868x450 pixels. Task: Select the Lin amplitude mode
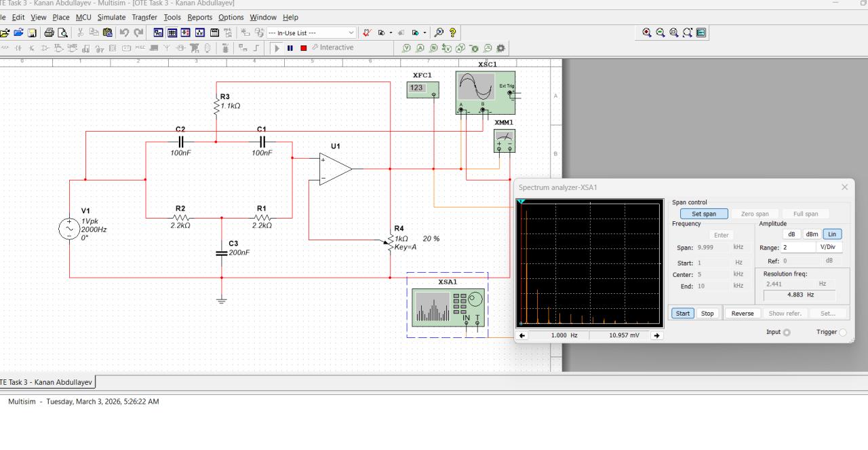pos(832,234)
